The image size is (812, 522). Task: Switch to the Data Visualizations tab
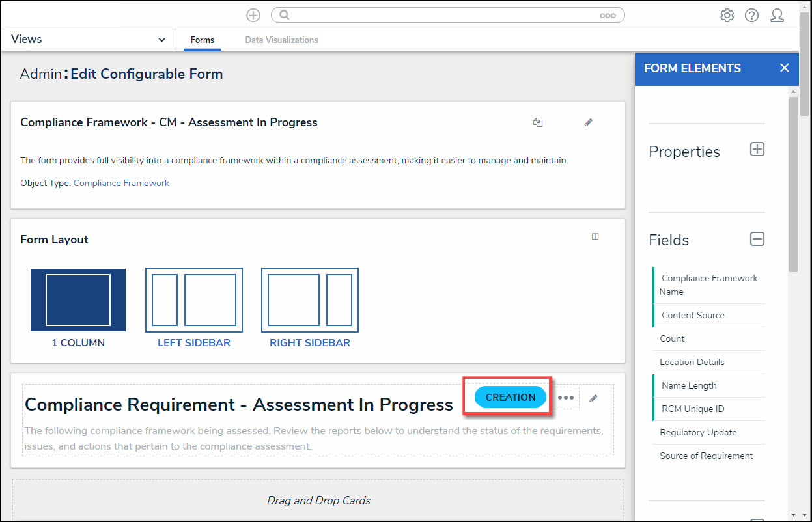tap(281, 40)
